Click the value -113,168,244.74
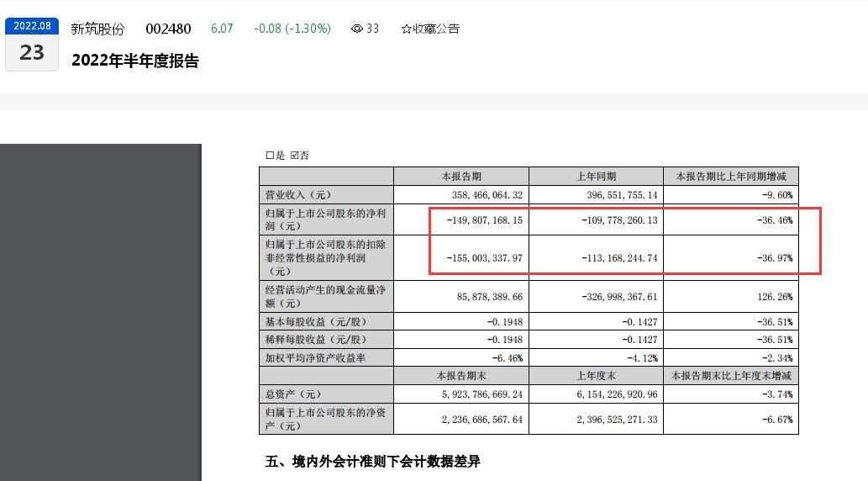This screenshot has height=481, width=868. pyautogui.click(x=619, y=257)
